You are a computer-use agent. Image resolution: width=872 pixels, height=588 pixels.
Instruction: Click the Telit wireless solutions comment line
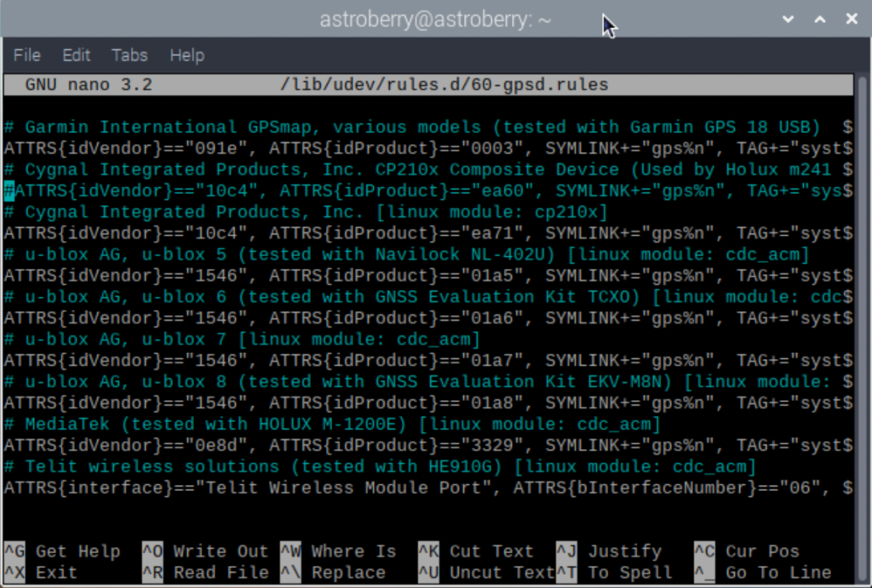point(381,466)
